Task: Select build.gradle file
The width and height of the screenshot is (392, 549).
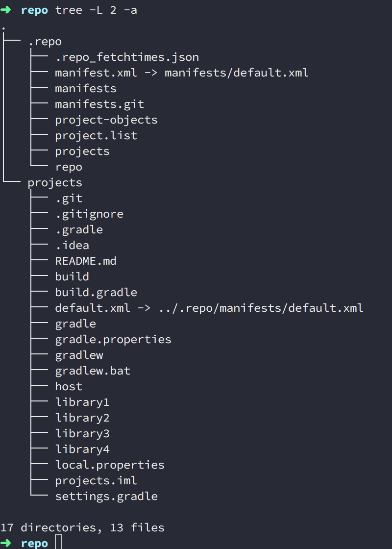Action: click(x=96, y=292)
